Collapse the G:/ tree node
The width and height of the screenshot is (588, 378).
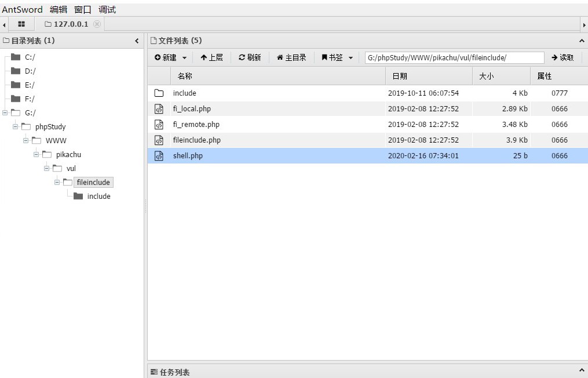click(5, 112)
